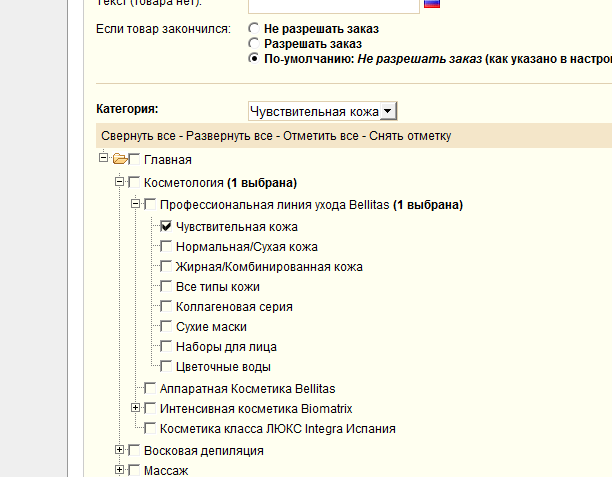Viewport: 612px width, 477px height.
Task: Select 'Не разрешать заказ' radio button
Action: 254,29
